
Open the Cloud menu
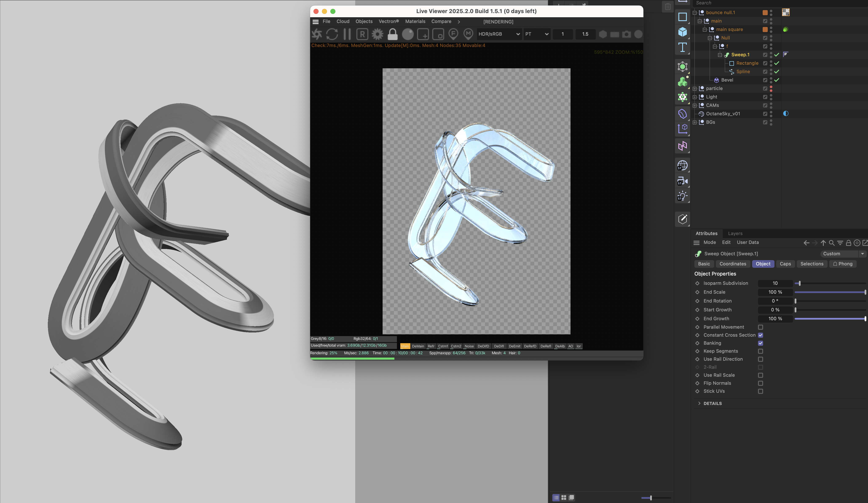343,21
